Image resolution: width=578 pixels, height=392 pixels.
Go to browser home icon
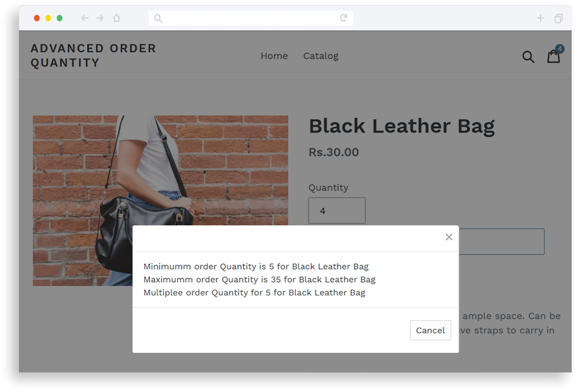coord(117,18)
